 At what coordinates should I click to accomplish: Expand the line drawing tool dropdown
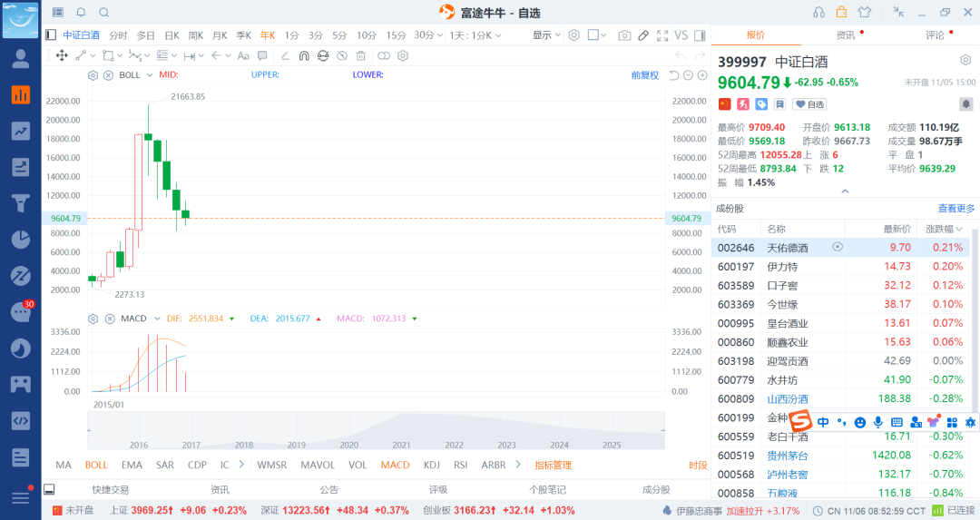93,55
